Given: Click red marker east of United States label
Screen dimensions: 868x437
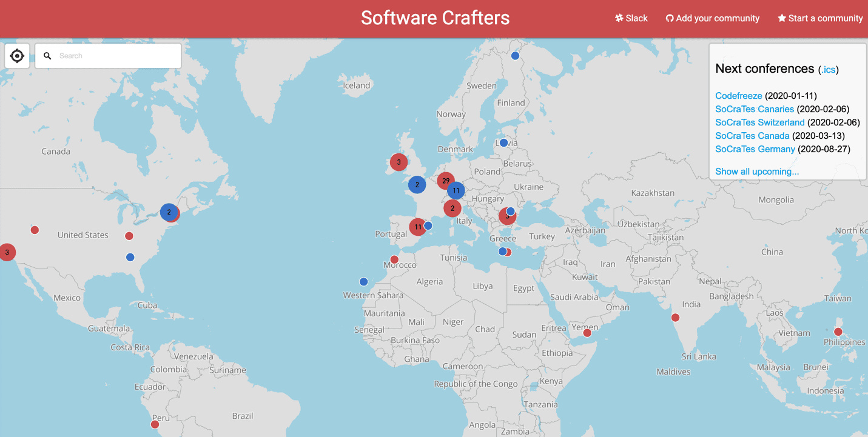Looking at the screenshot, I should pyautogui.click(x=129, y=236).
